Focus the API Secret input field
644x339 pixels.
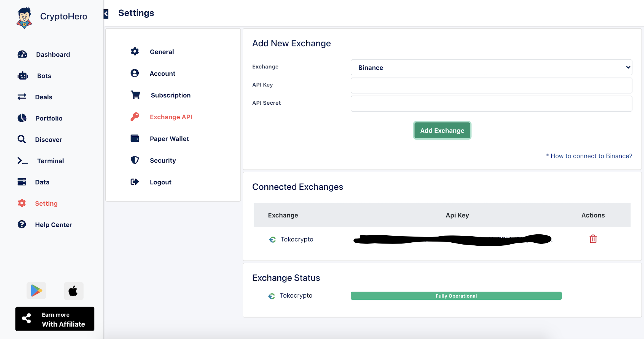coord(491,104)
